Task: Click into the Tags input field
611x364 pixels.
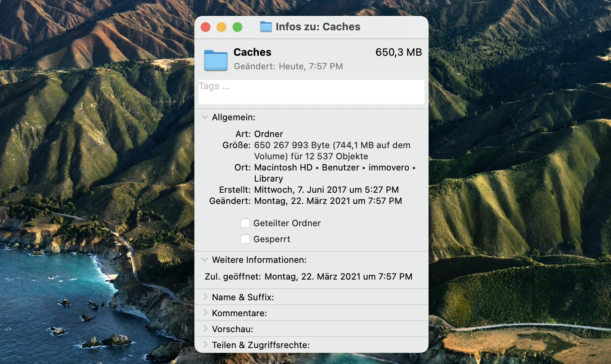Action: click(x=311, y=92)
